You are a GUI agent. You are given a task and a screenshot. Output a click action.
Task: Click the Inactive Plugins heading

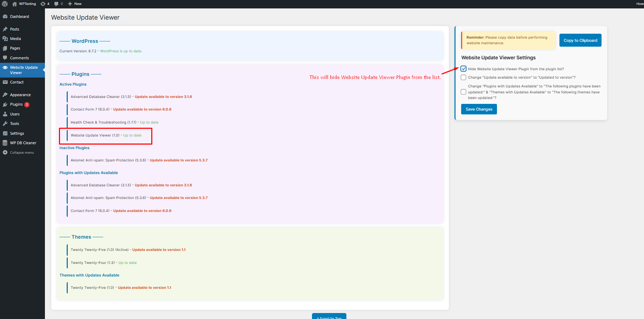point(74,148)
